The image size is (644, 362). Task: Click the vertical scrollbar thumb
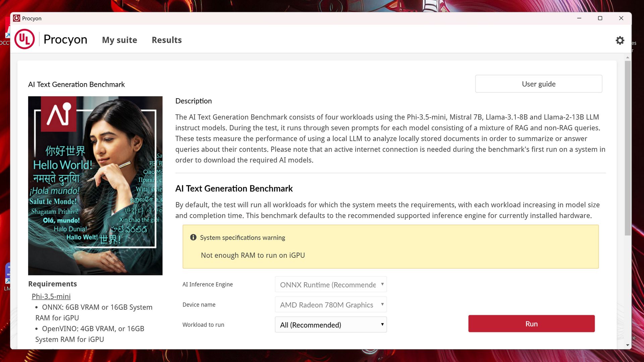(628, 147)
